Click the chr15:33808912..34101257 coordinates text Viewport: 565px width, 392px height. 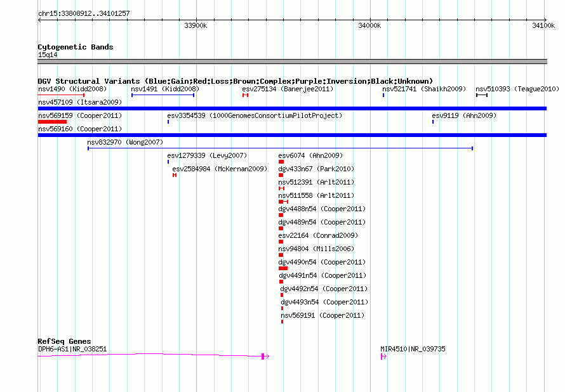(x=84, y=13)
